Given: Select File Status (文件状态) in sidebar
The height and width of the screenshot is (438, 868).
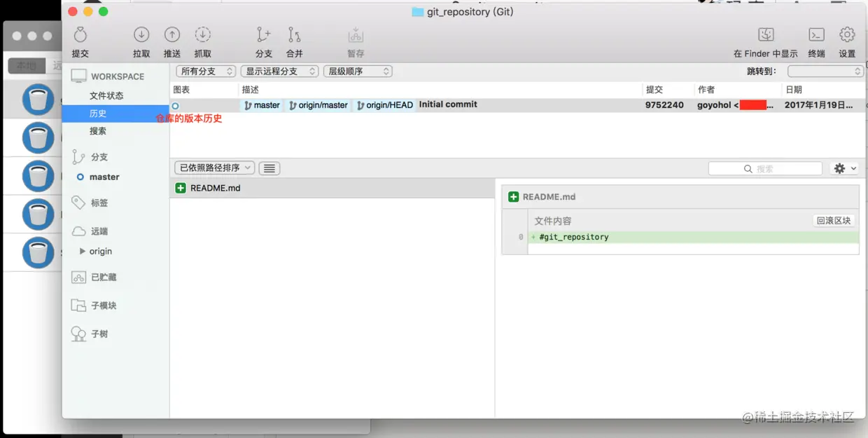Looking at the screenshot, I should (106, 95).
